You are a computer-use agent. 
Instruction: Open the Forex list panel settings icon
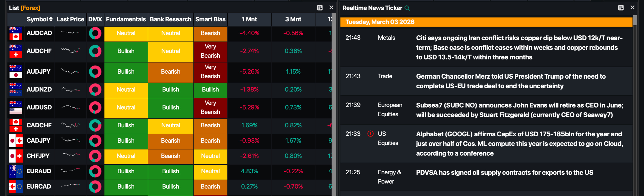[x=320, y=8]
